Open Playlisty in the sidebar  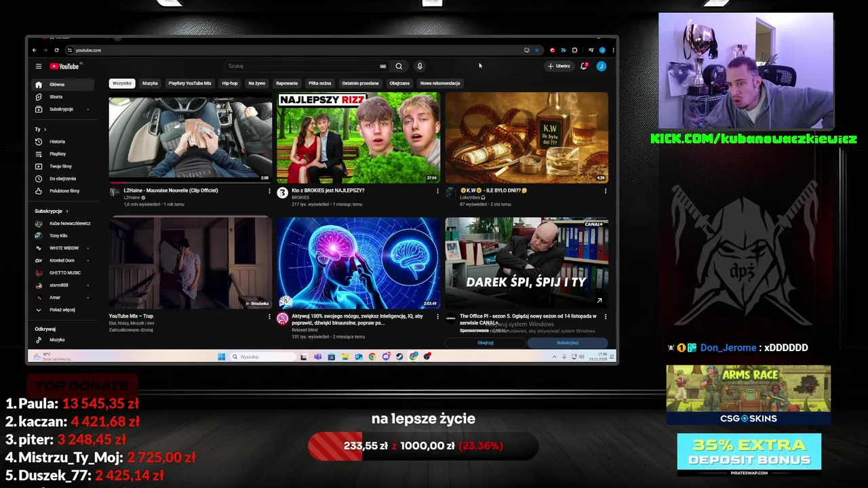64,154
